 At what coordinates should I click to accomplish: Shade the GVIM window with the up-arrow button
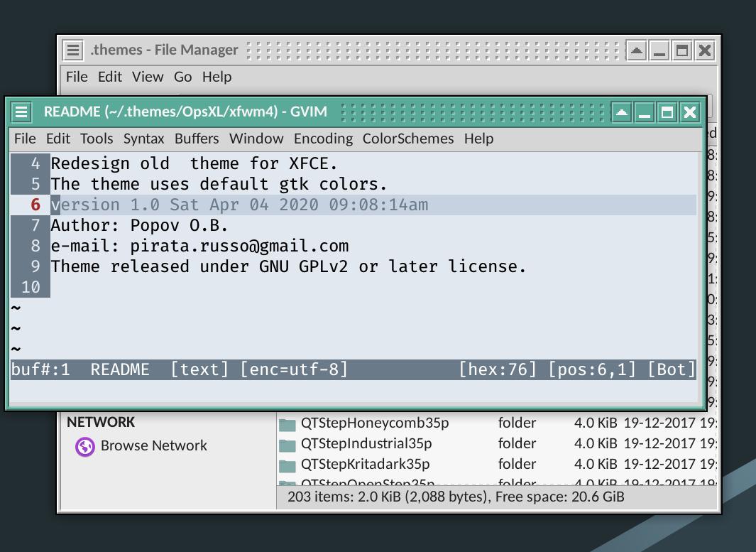coord(622,112)
